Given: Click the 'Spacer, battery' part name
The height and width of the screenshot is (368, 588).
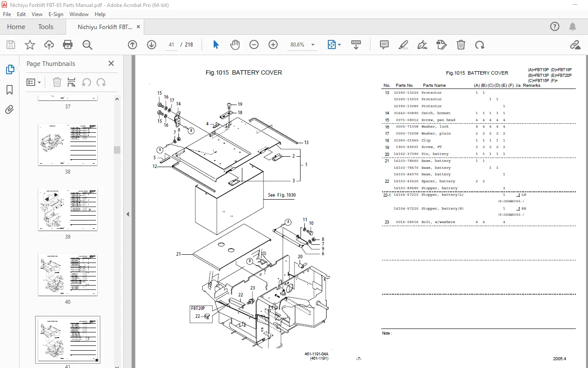Looking at the screenshot, I should [x=438, y=181].
